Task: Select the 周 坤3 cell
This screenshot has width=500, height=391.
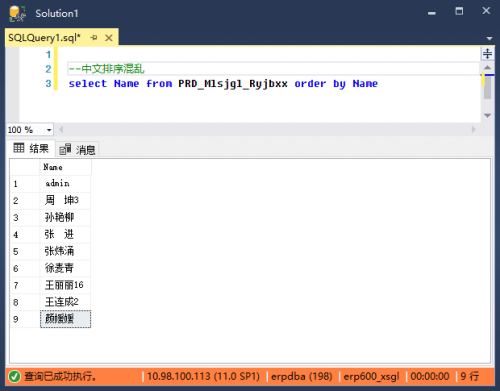Action: 65,201
